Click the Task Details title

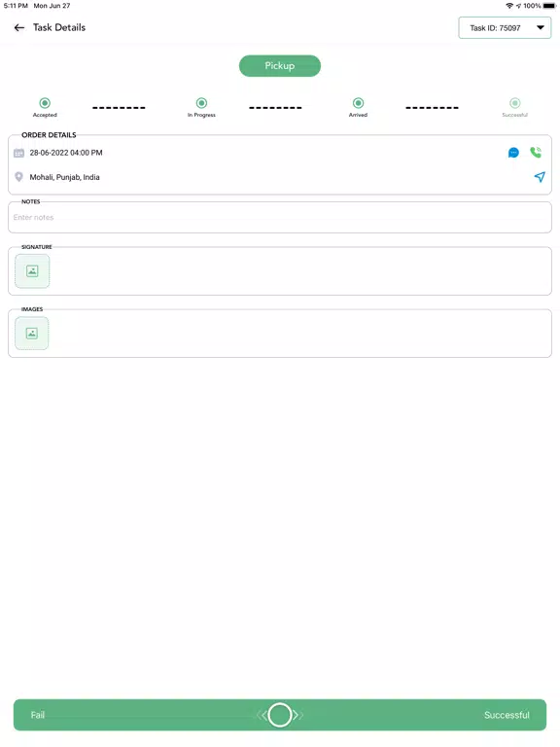[x=59, y=27]
